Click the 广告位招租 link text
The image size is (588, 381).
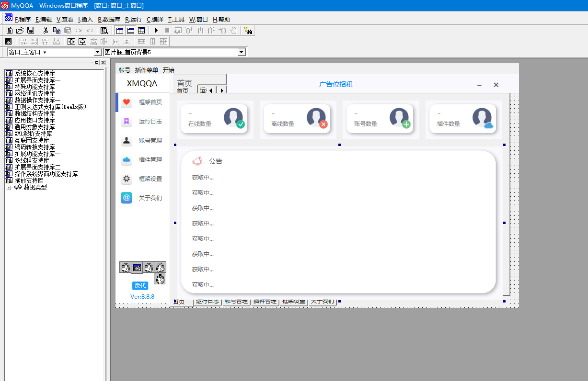(336, 84)
